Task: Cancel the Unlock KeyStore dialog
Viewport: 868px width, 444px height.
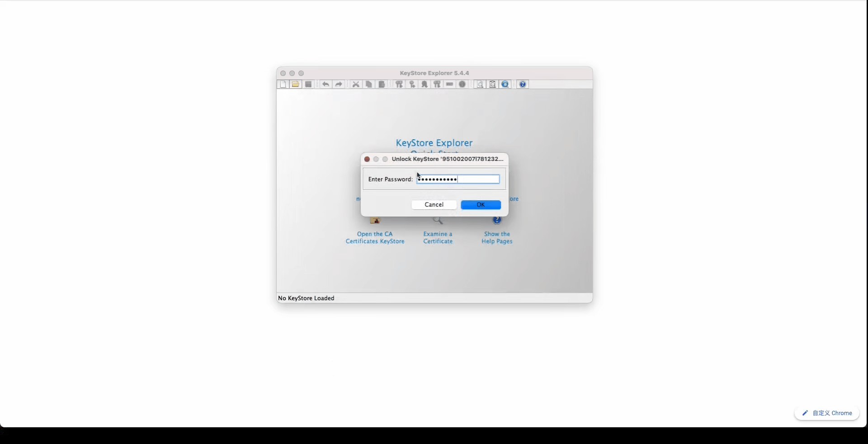Action: pyautogui.click(x=434, y=205)
